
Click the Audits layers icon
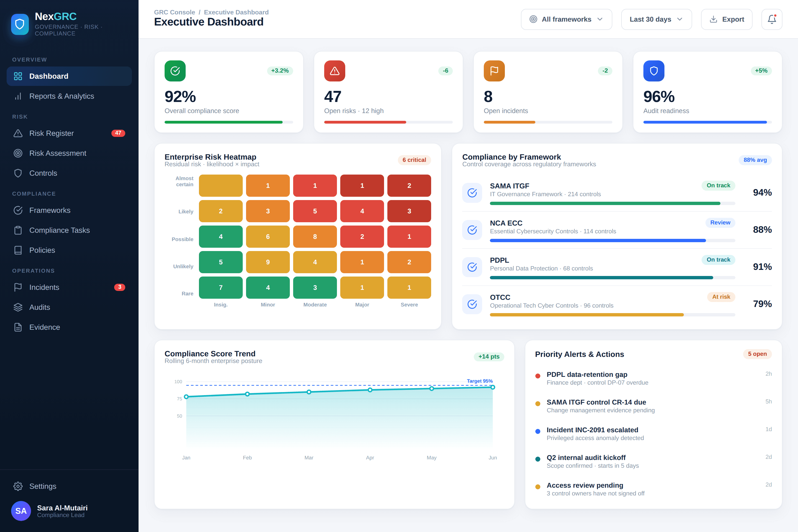click(x=18, y=307)
